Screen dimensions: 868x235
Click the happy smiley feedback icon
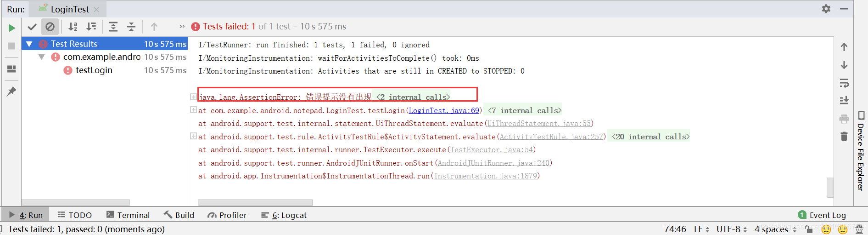(x=826, y=229)
